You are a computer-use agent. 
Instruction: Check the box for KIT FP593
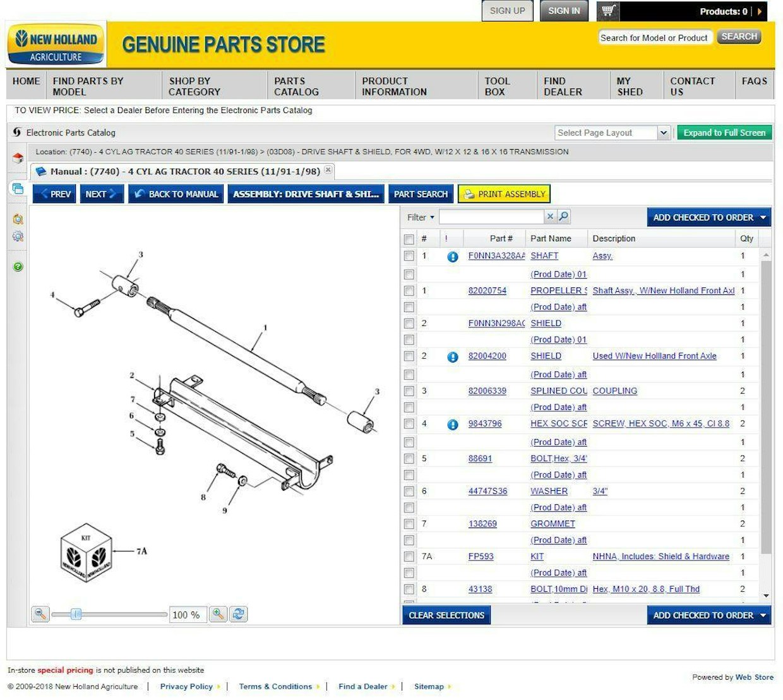click(409, 557)
